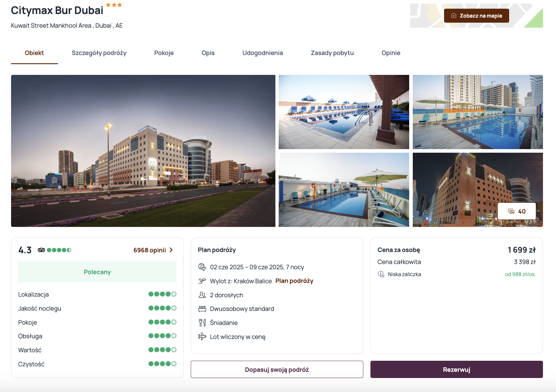
Task: Click the Rezerwuj button
Action: (457, 370)
